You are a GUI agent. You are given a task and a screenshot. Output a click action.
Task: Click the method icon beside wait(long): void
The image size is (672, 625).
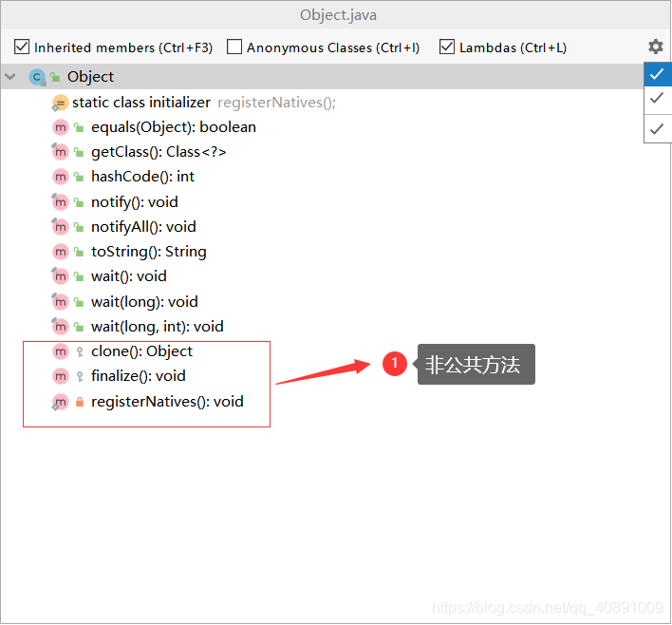tap(61, 302)
